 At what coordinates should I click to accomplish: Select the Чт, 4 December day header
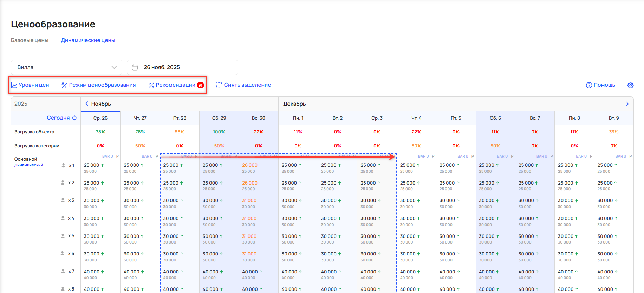pos(416,118)
